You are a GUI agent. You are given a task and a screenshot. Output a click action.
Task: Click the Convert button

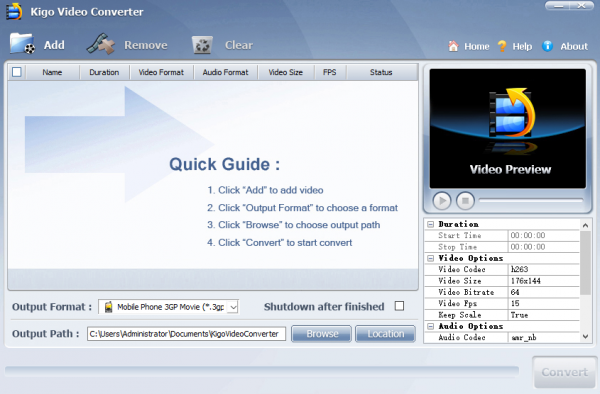565,372
